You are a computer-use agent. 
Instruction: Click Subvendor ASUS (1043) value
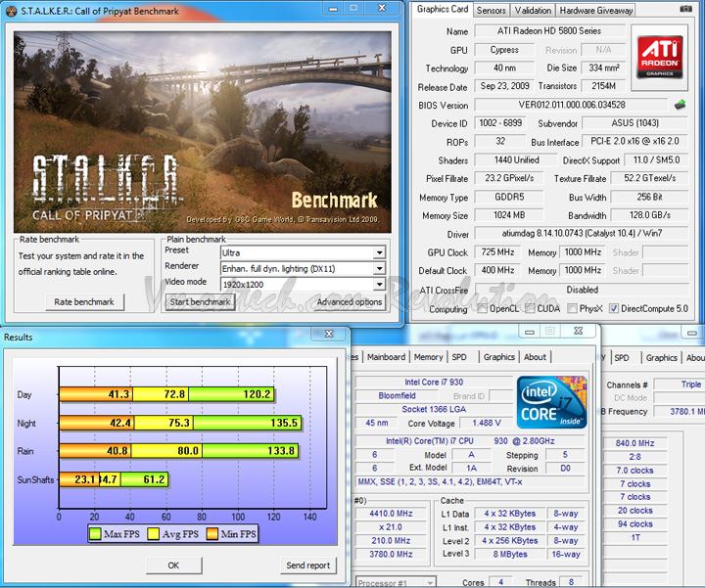point(634,123)
